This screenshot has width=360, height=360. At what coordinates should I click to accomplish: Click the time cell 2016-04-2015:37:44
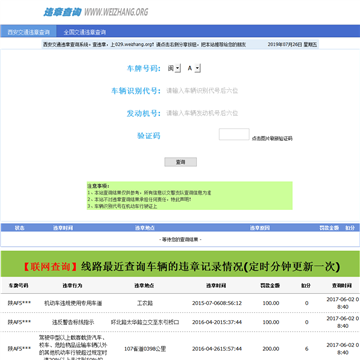[217, 322]
